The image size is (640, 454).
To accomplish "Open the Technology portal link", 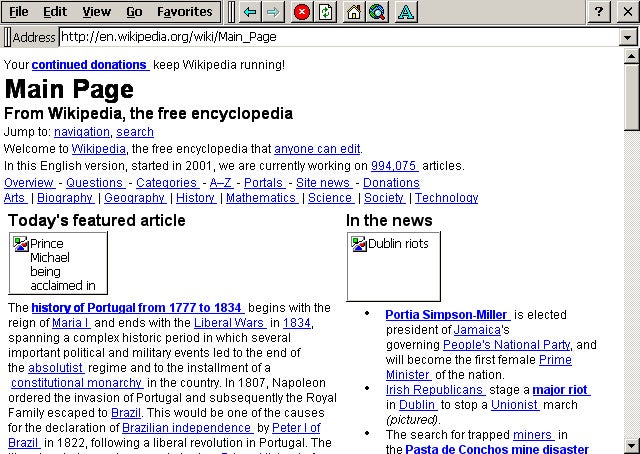I will pos(447,198).
